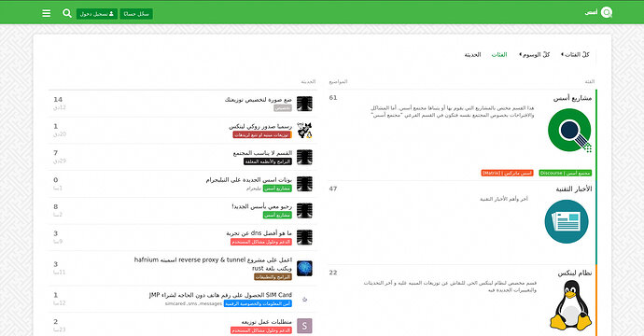Click the topic count 22 for نظام لينكس
This screenshot has width=644, height=336.
click(x=333, y=273)
